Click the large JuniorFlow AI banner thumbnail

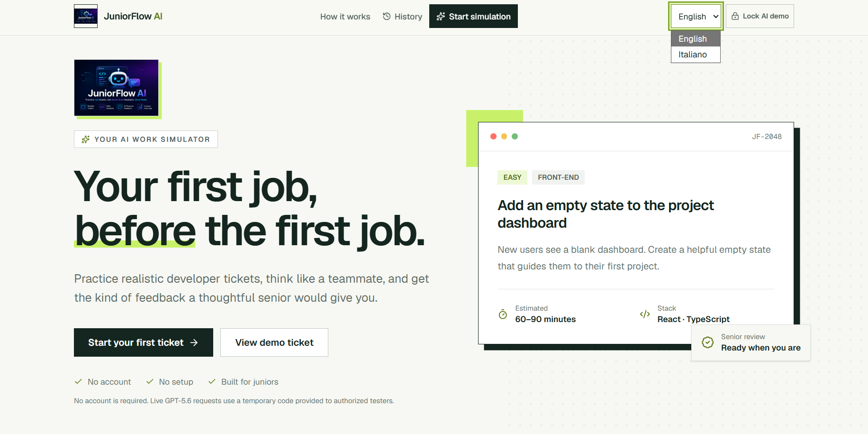[x=117, y=88]
